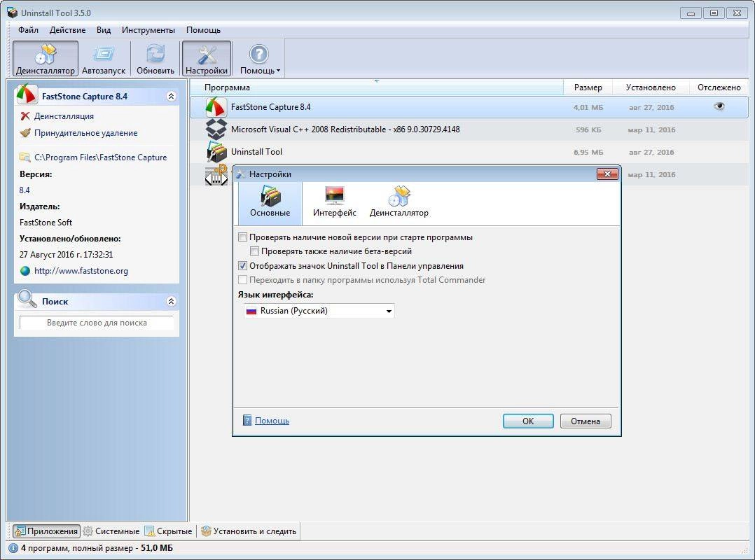Switch to Автозапуск in the toolbar
Image resolution: width=755 pixels, height=560 pixels.
[x=104, y=59]
